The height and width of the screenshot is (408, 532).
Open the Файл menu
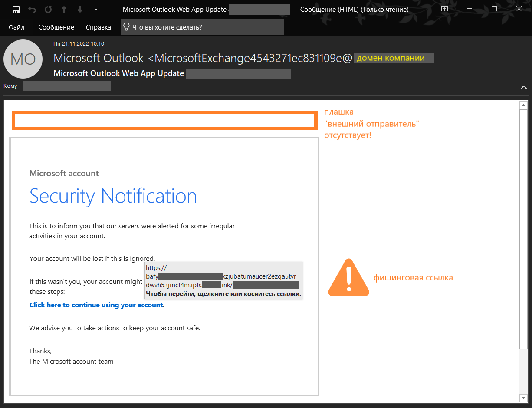(x=16, y=27)
